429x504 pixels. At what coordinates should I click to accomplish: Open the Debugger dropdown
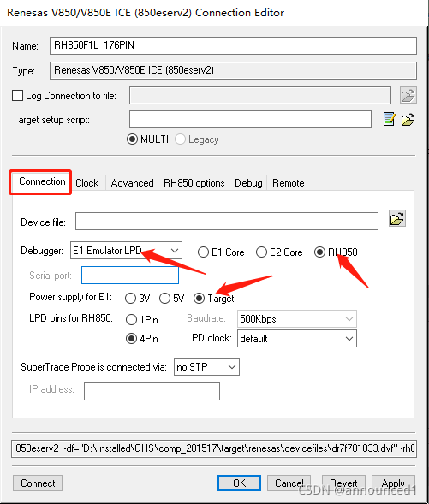(x=126, y=251)
